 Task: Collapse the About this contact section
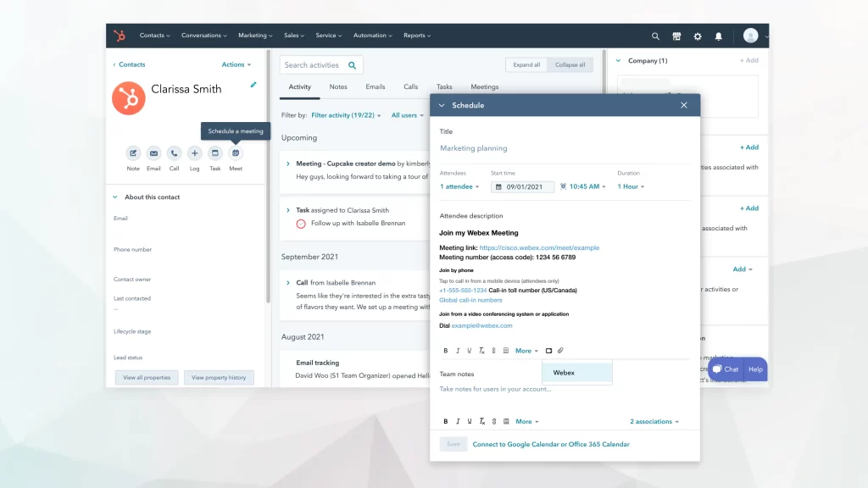(115, 197)
